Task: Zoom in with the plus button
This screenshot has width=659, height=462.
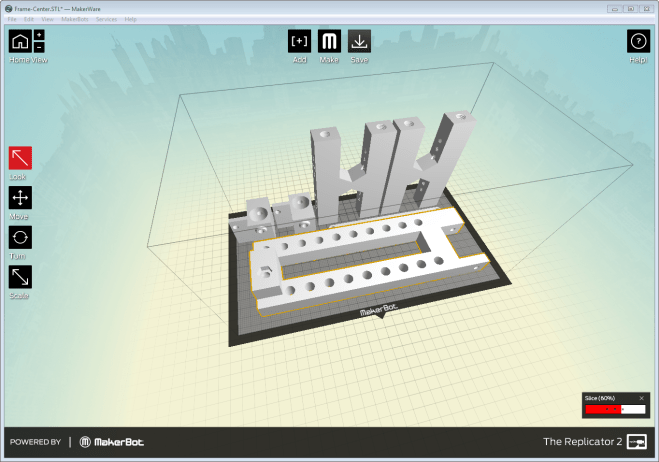Action: pos(39,35)
